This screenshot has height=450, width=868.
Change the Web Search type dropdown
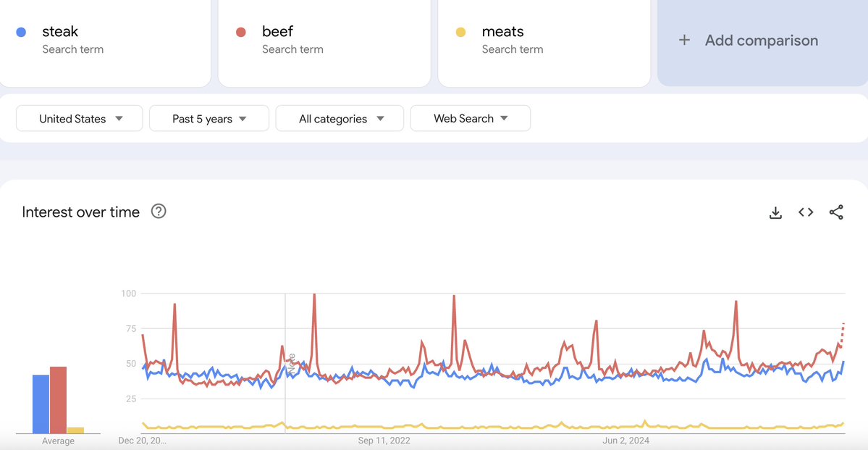pos(471,119)
